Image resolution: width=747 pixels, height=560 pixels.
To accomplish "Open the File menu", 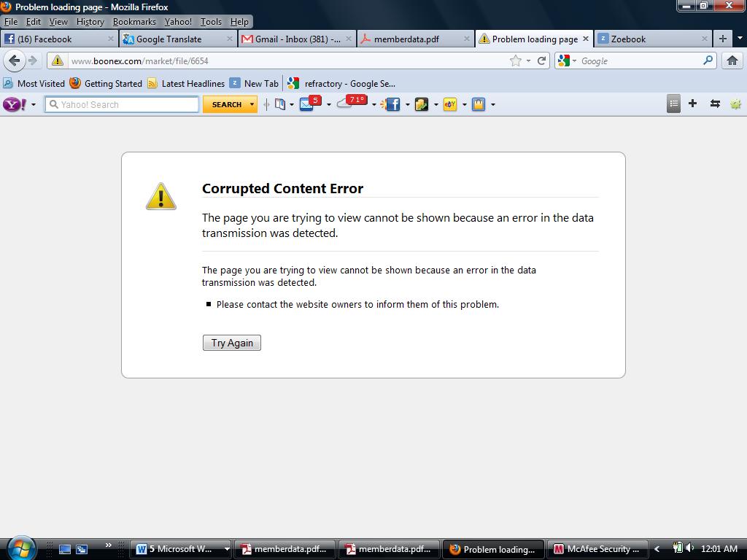I will tap(10, 22).
